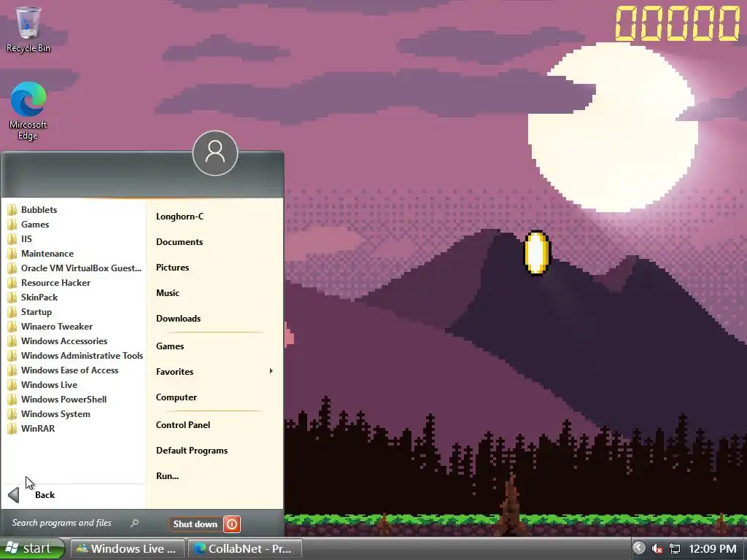Open the Recycle Bin desktop icon

pyautogui.click(x=28, y=29)
